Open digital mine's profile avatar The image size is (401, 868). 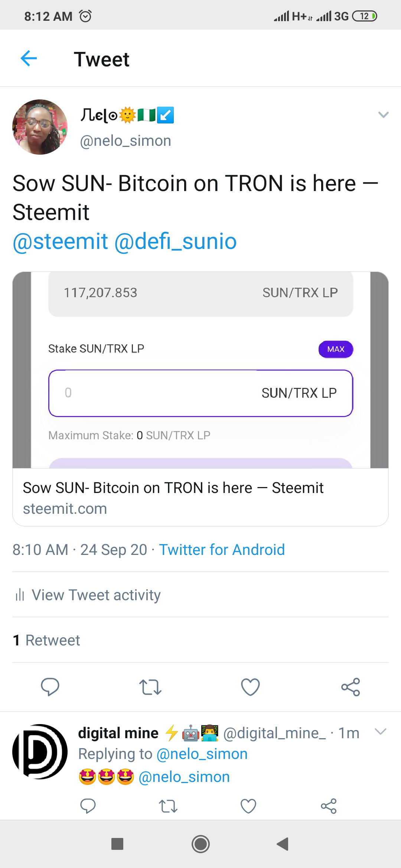coord(40,752)
